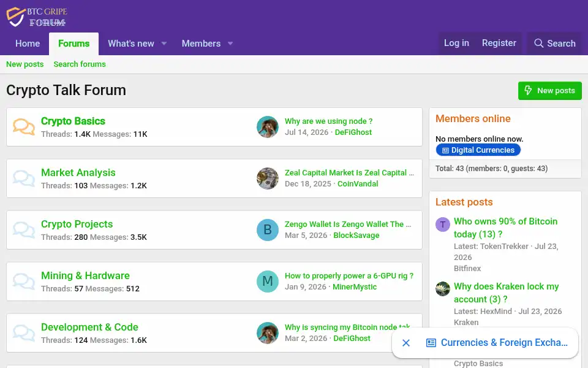Click the Kraken forum label in Latest posts
Viewport: 588px width, 368px height.
click(466, 322)
